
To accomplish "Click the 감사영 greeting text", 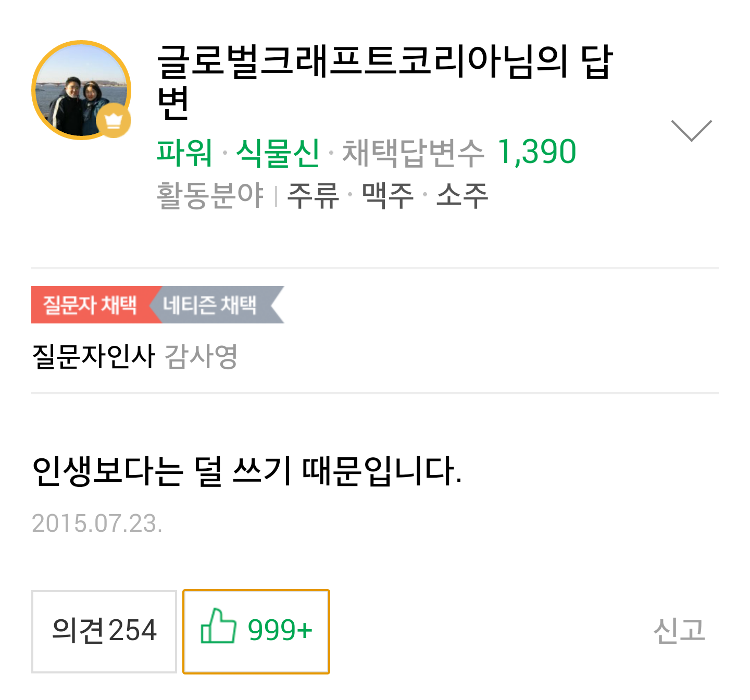I will click(201, 357).
